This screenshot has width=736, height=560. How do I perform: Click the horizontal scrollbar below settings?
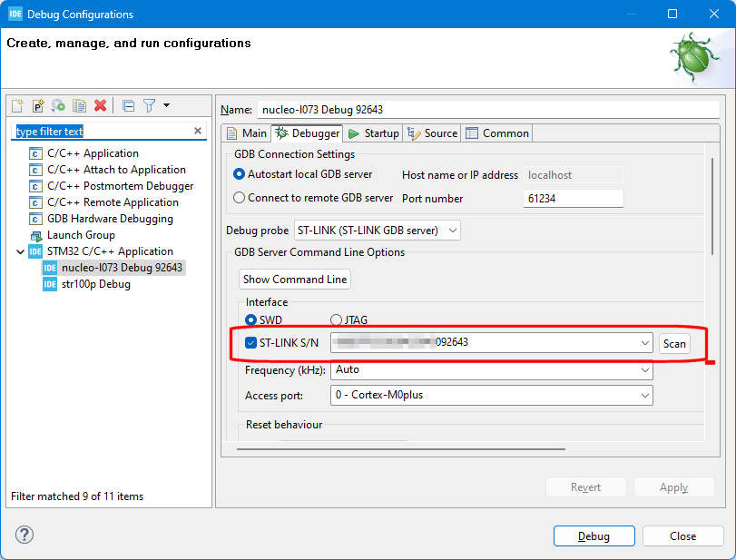(x=401, y=448)
